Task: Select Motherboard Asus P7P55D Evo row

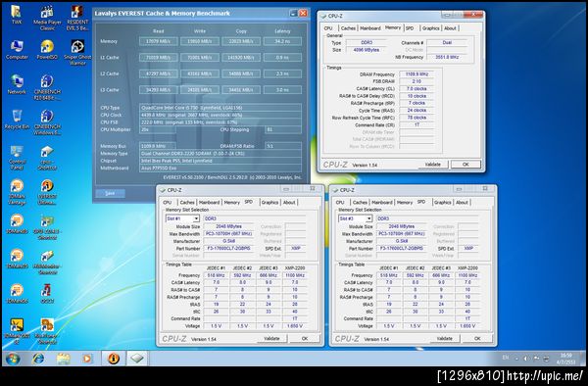Action: pos(220,169)
